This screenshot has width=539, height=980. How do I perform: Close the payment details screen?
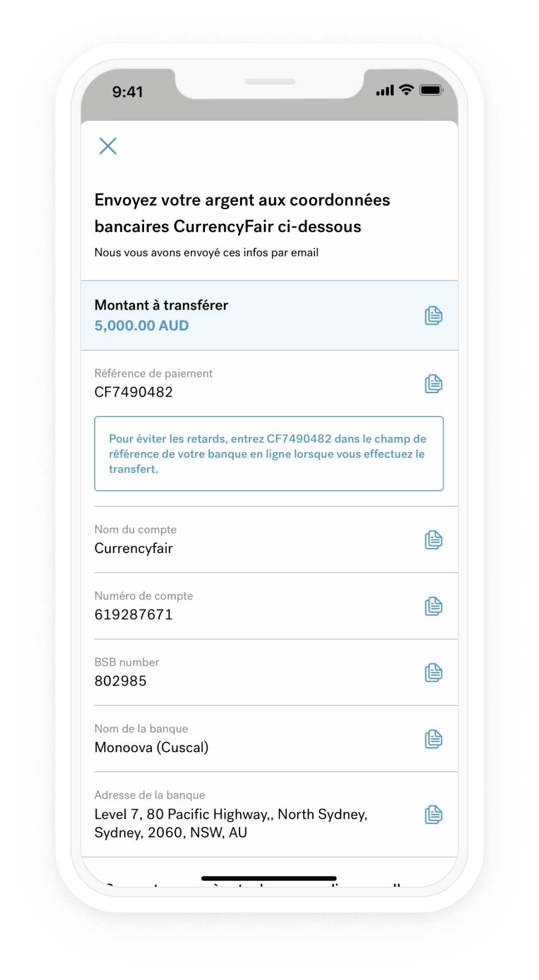tap(108, 146)
